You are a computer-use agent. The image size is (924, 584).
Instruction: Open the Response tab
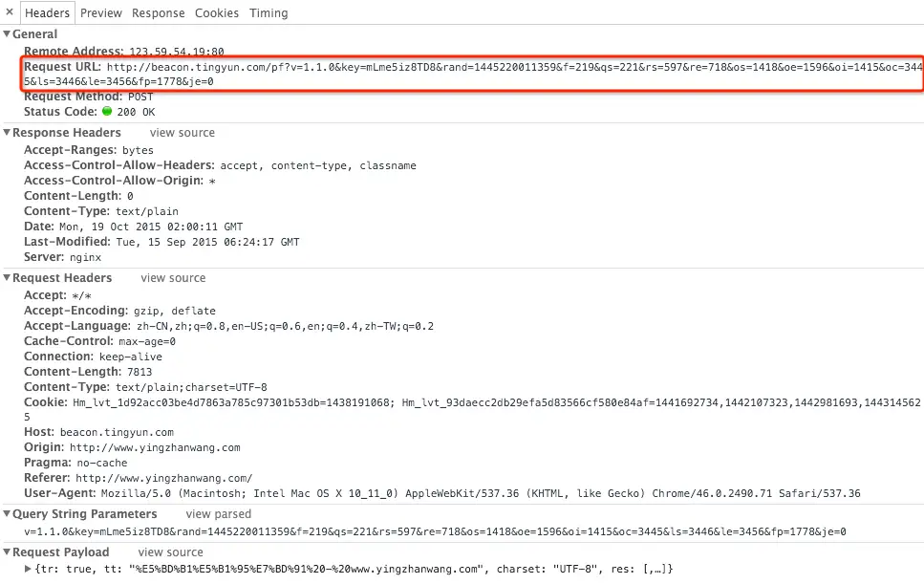tap(159, 13)
